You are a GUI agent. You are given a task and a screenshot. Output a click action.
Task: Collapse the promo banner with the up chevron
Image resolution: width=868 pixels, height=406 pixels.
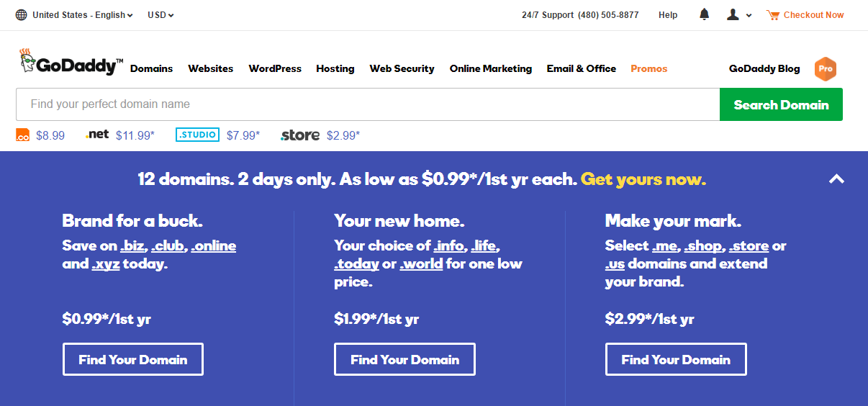(x=836, y=179)
